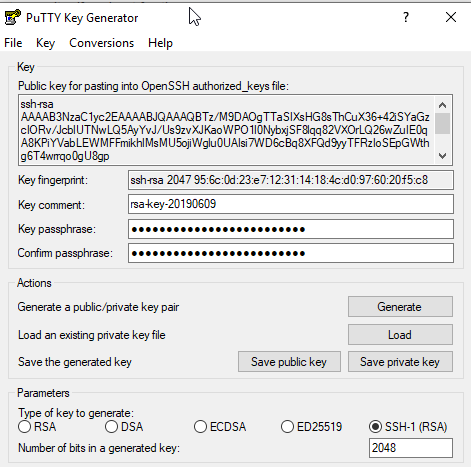The image size is (471, 467).
Task: Open the Conversions menu
Action: (101, 43)
